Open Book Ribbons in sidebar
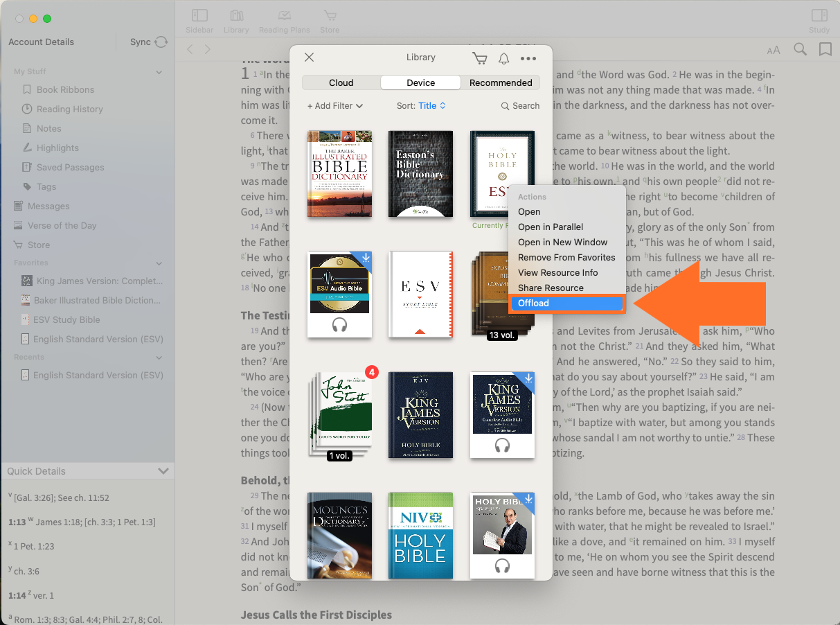This screenshot has width=840, height=625. 65,90
